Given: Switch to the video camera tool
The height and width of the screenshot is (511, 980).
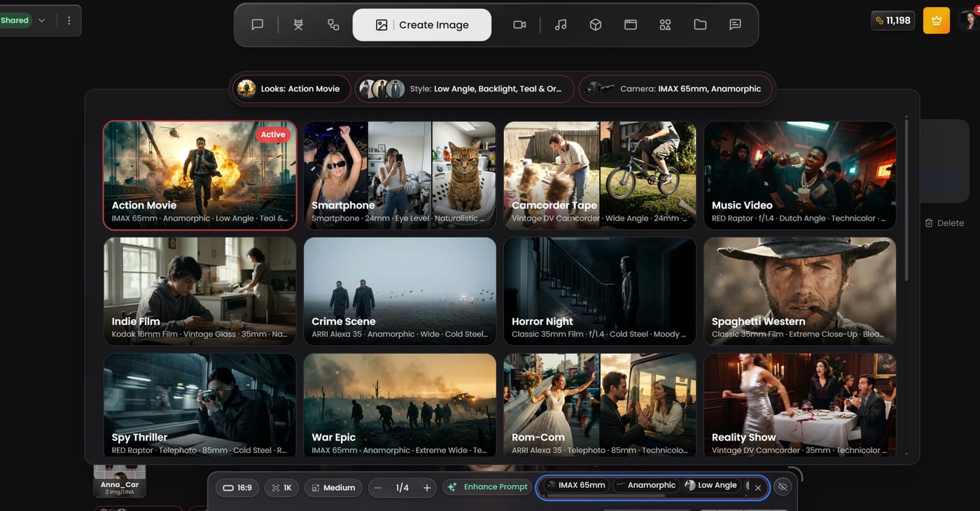Looking at the screenshot, I should coord(519,24).
